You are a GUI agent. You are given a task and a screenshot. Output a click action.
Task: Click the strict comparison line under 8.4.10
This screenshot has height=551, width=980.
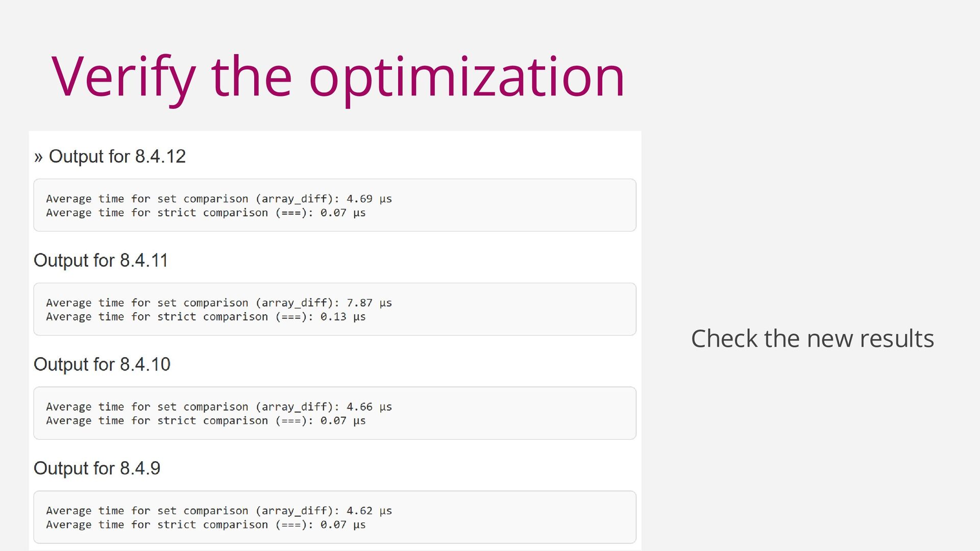point(206,421)
